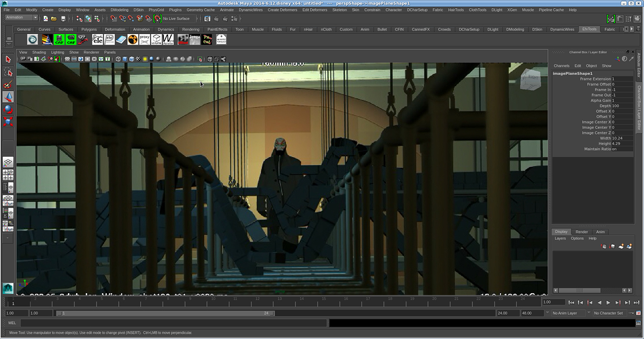The image size is (644, 339).
Task: Step forward one key
Action: coord(618,302)
